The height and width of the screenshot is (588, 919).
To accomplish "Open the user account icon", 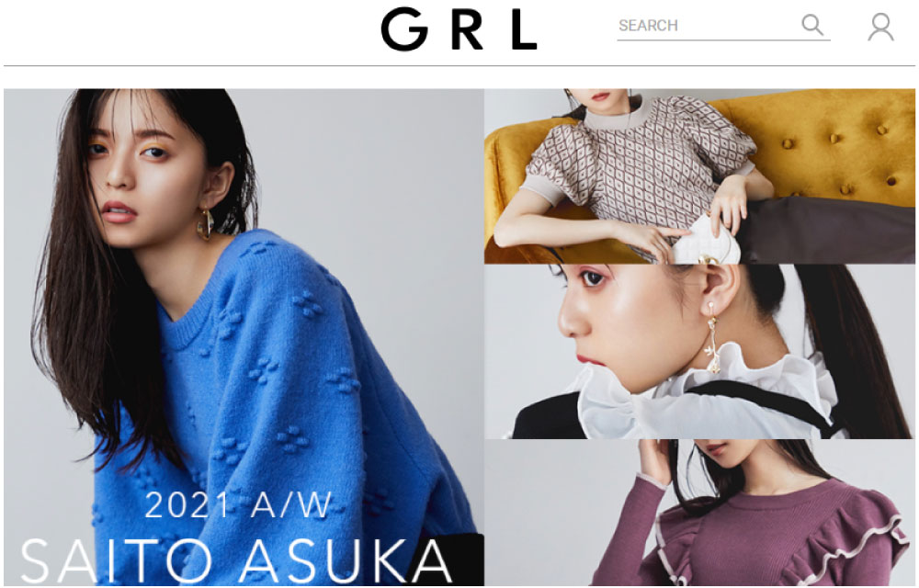I will (x=881, y=27).
